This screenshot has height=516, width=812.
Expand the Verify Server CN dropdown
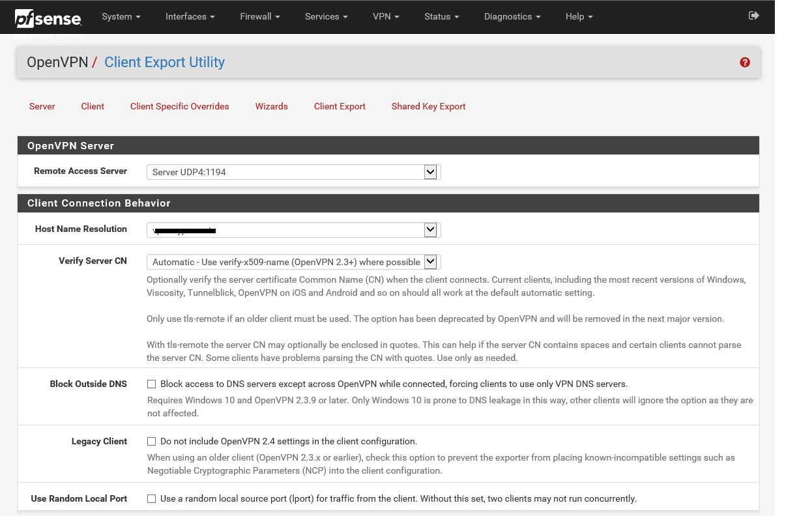[293, 262]
